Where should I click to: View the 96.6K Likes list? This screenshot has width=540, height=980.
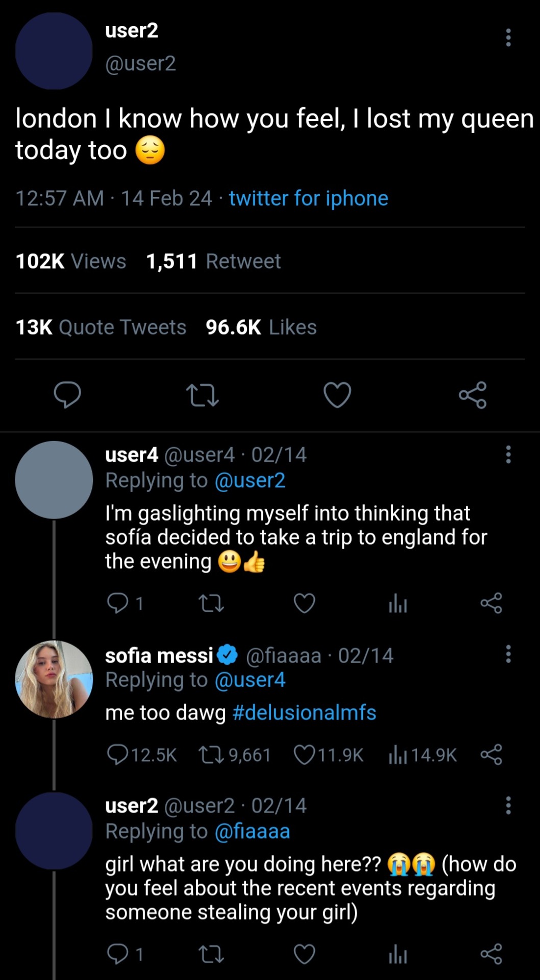(261, 327)
